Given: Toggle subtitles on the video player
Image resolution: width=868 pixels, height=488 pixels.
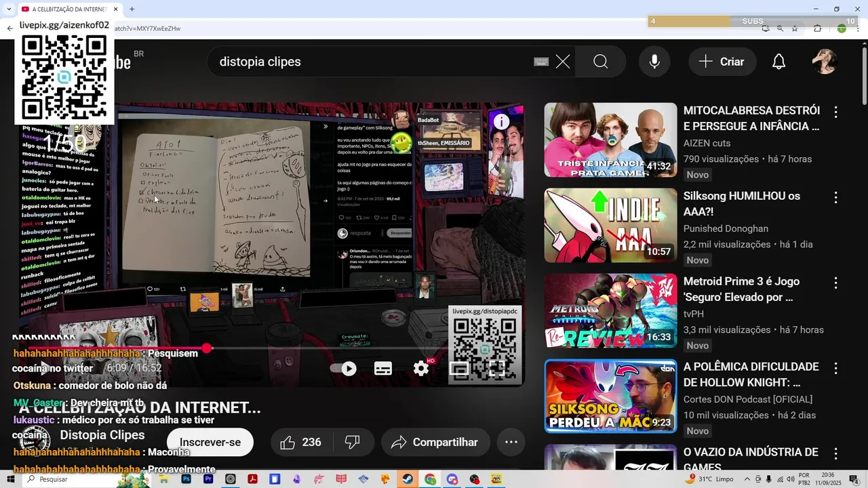Looking at the screenshot, I should pos(383,368).
